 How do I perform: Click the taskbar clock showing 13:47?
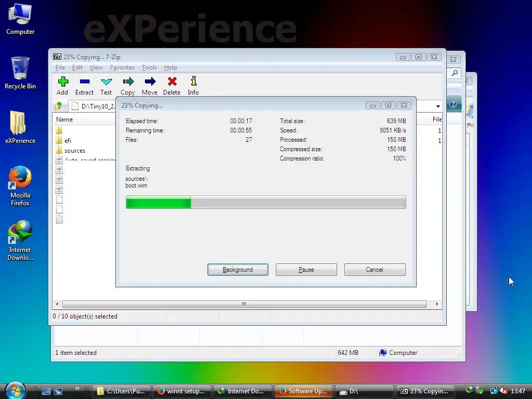[518, 391]
